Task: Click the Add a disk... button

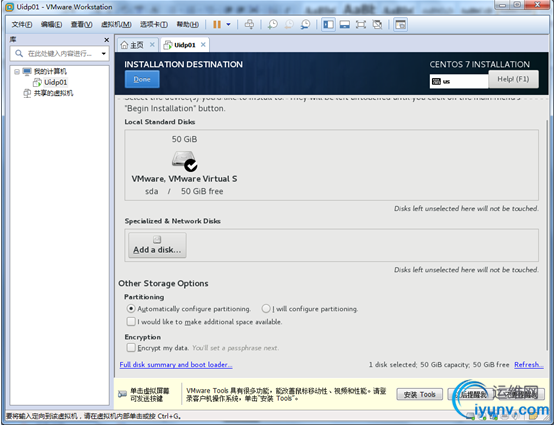Action: [x=157, y=245]
